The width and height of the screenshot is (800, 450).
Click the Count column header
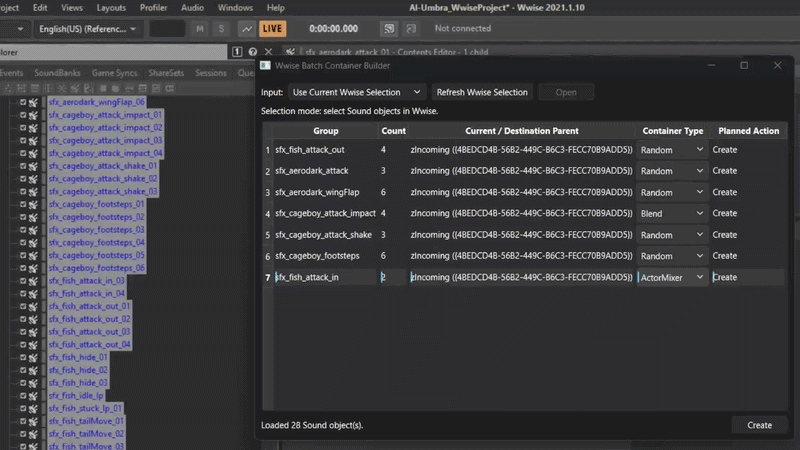pyautogui.click(x=393, y=131)
